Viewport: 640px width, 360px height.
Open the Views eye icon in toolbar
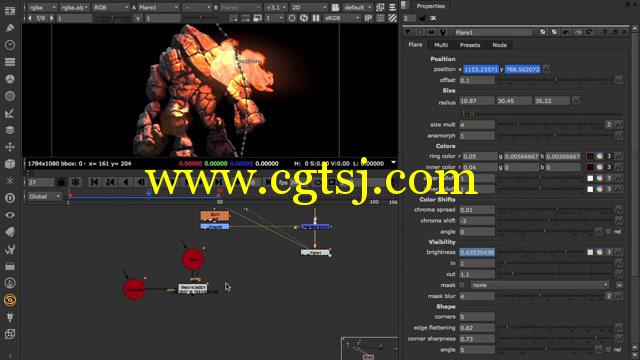click(10, 215)
